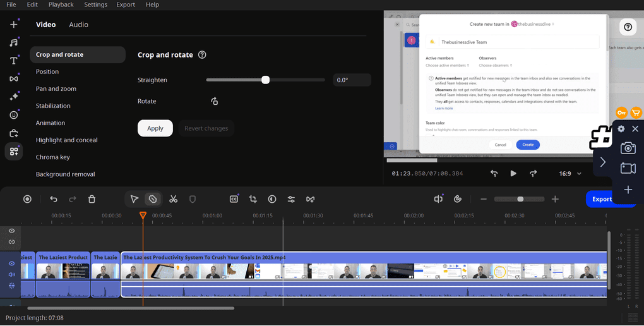Zoom in the timeline with plus

coord(555,199)
